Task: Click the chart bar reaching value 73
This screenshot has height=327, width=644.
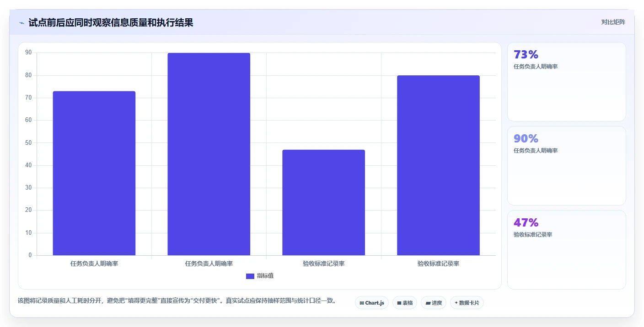Action: point(94,173)
